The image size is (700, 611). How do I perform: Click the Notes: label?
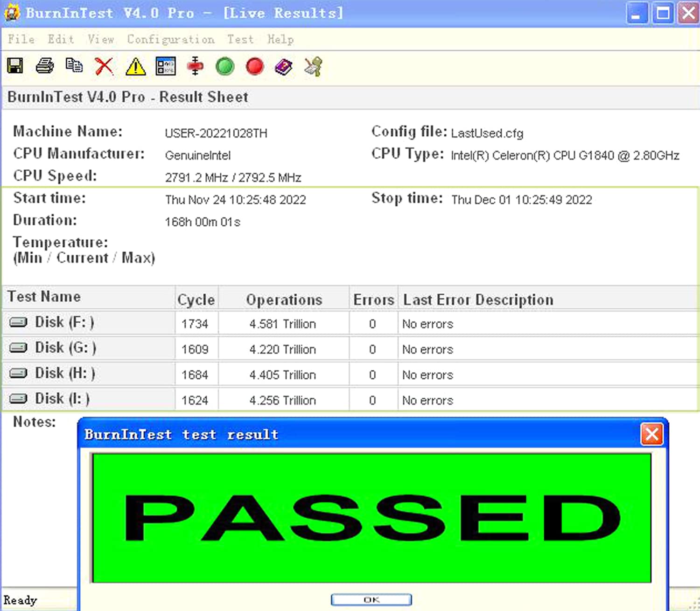tap(35, 422)
